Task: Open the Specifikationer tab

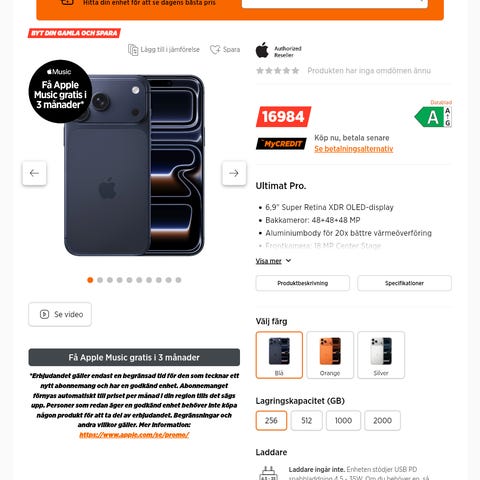Action: (x=404, y=283)
